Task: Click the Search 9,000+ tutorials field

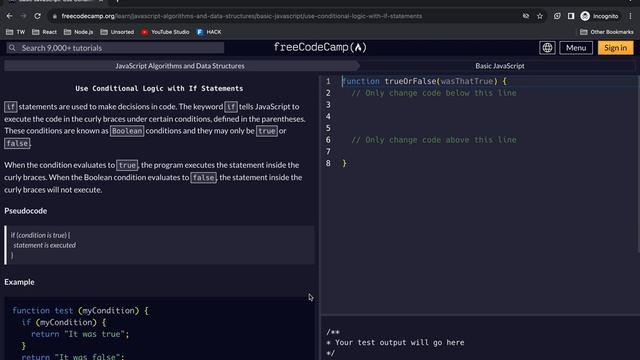Action: [x=115, y=48]
